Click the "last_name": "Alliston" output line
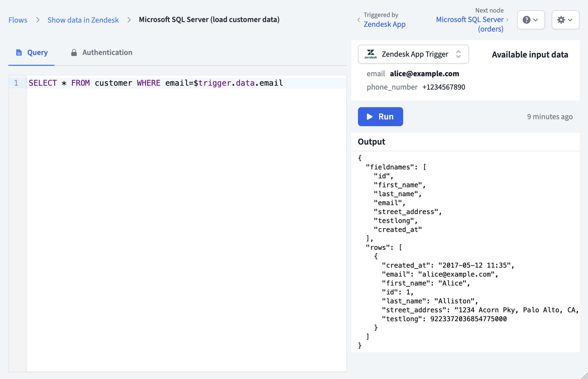 pos(430,301)
